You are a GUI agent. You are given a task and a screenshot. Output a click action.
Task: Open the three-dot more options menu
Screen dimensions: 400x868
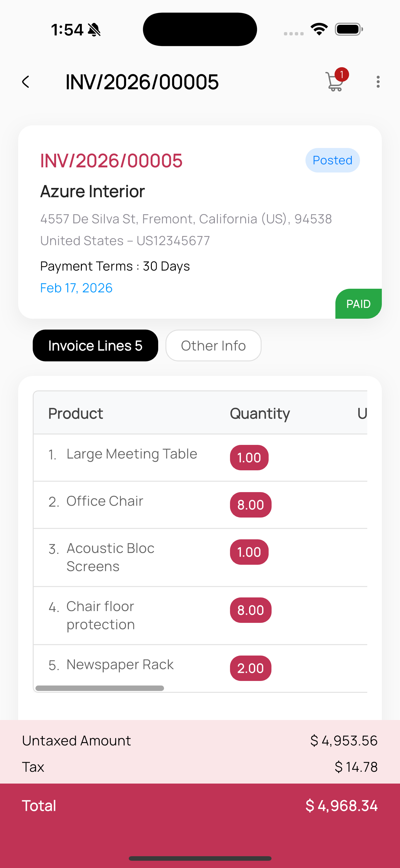pos(378,82)
